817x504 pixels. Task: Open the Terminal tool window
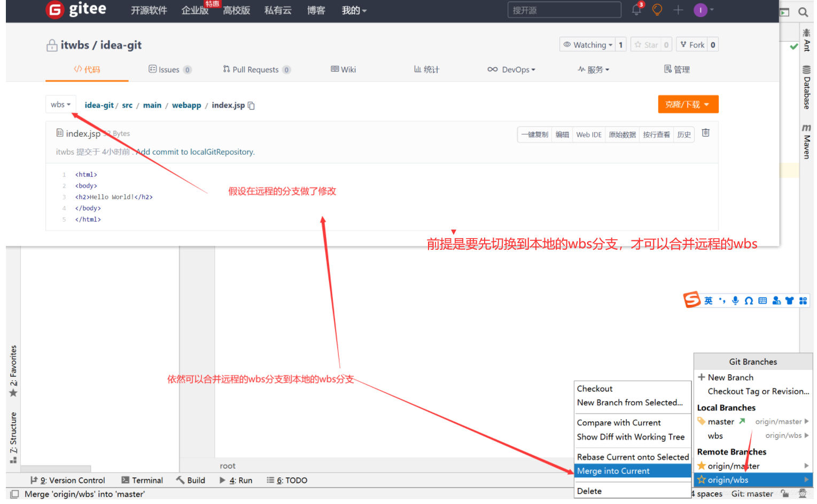(142, 480)
